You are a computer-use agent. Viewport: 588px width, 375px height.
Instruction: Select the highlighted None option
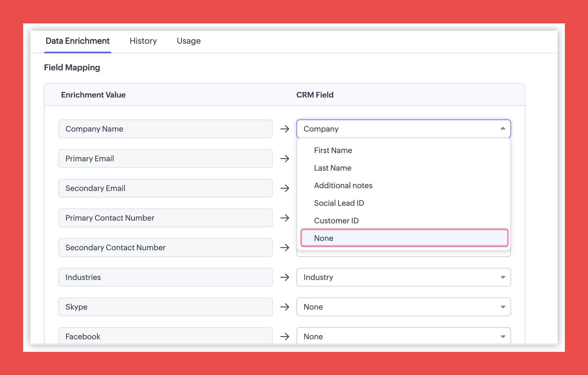pyautogui.click(x=404, y=238)
